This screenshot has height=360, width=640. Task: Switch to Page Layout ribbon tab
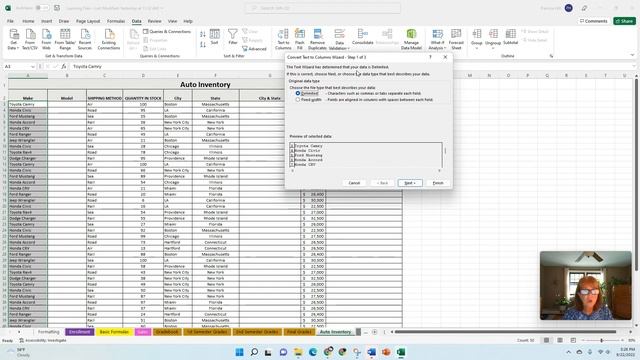pyautogui.click(x=88, y=21)
